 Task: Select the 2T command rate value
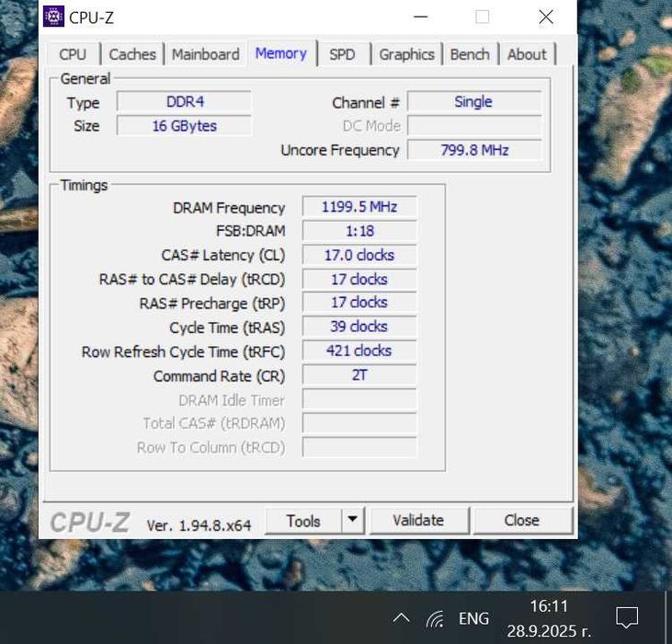[x=359, y=375]
